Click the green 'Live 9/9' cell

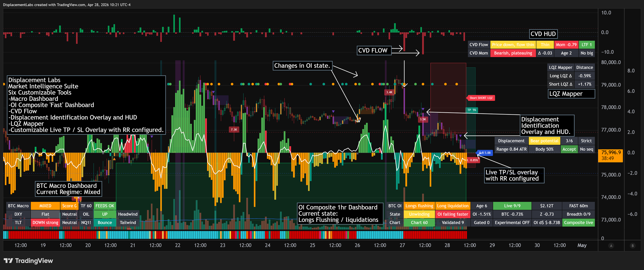pos(512,206)
